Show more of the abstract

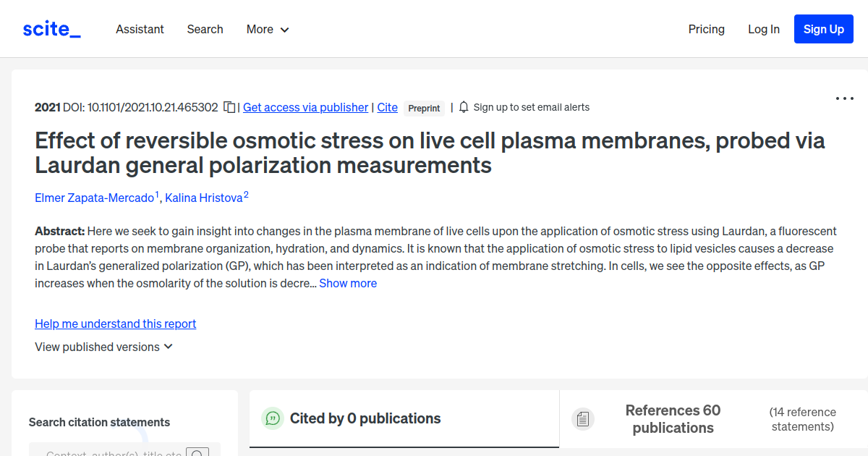[348, 283]
